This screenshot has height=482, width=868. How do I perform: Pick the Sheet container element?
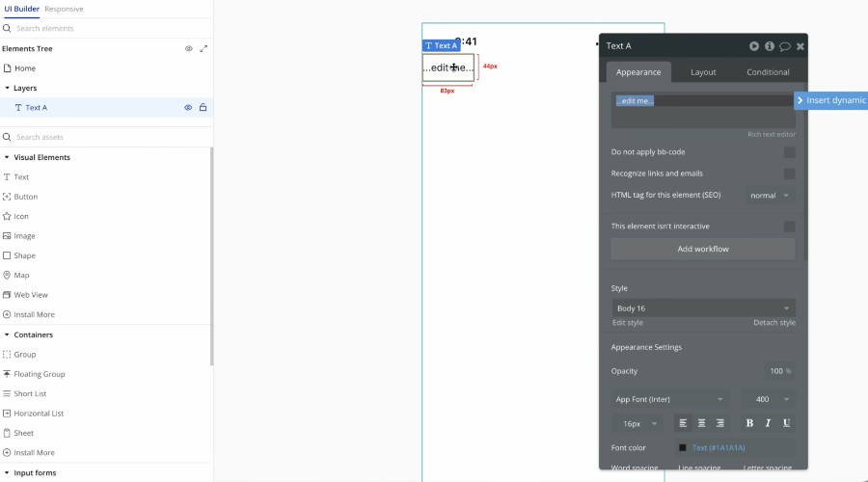point(18,433)
